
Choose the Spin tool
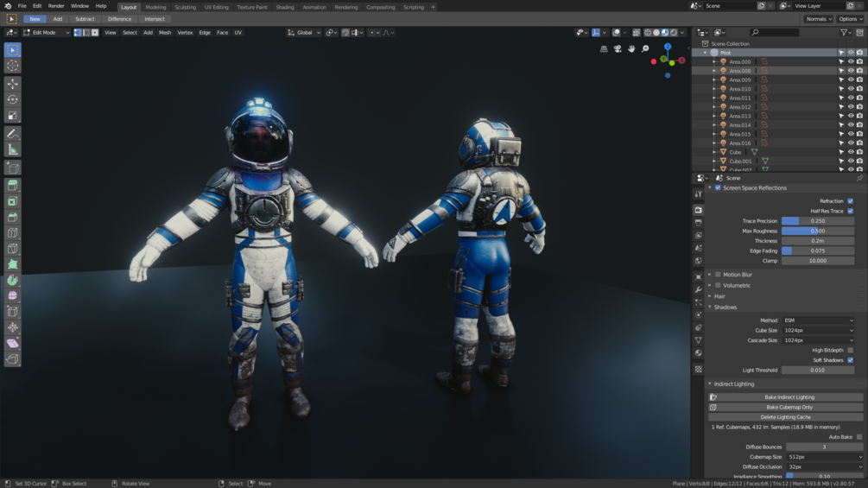pyautogui.click(x=12, y=280)
